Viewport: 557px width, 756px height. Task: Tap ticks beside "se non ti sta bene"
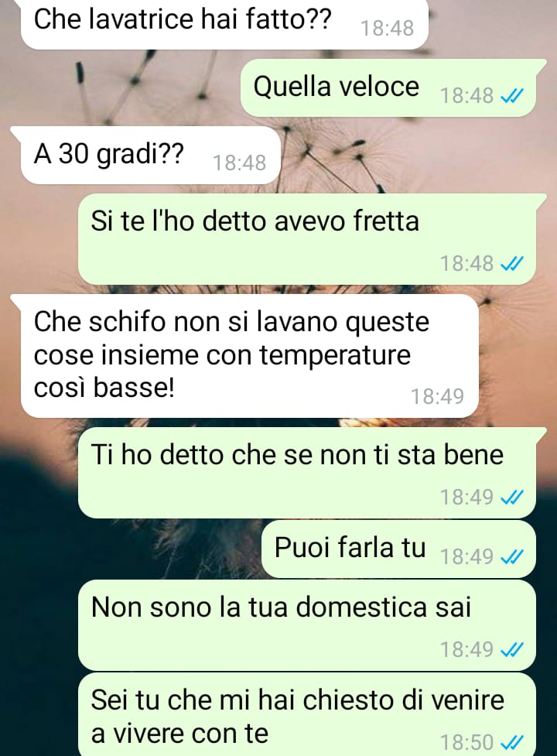tap(512, 497)
